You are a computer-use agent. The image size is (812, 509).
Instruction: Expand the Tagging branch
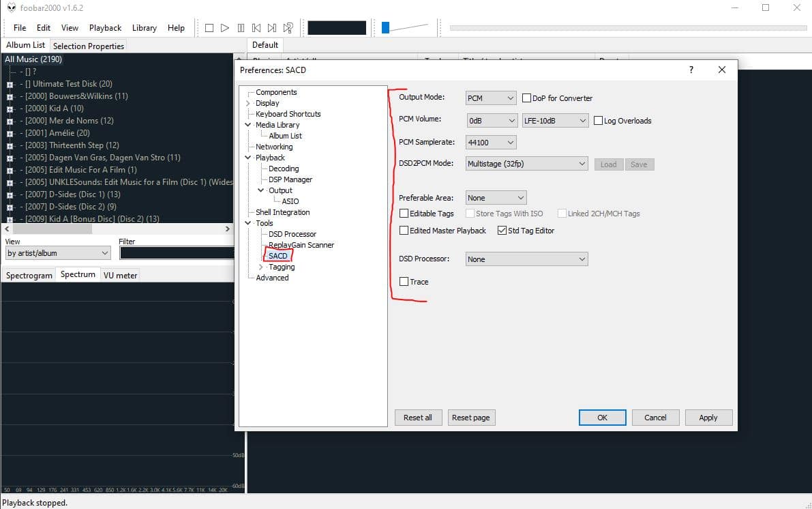(x=261, y=267)
